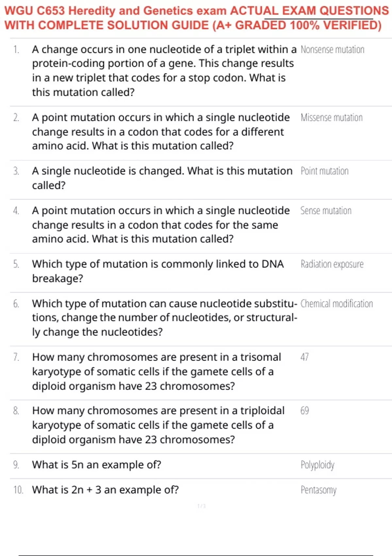Click the answer '69' for question 8
Viewport: 392px width, 556px height.
click(304, 411)
